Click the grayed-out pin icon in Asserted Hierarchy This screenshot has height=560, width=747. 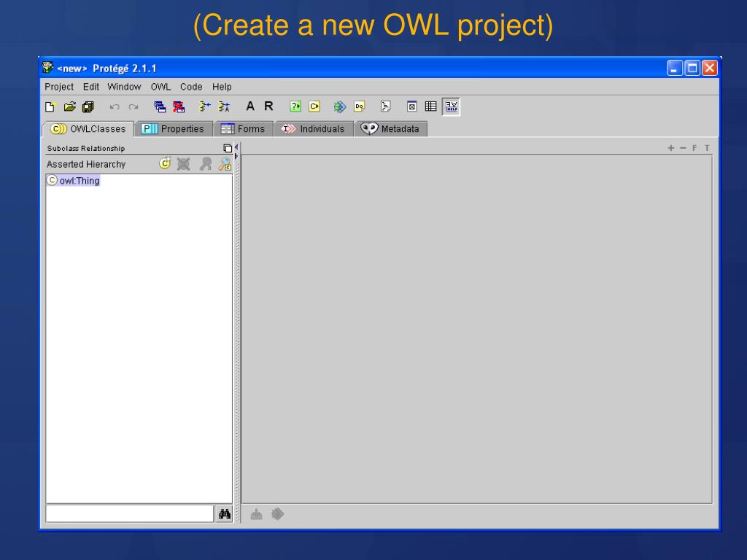tap(205, 164)
